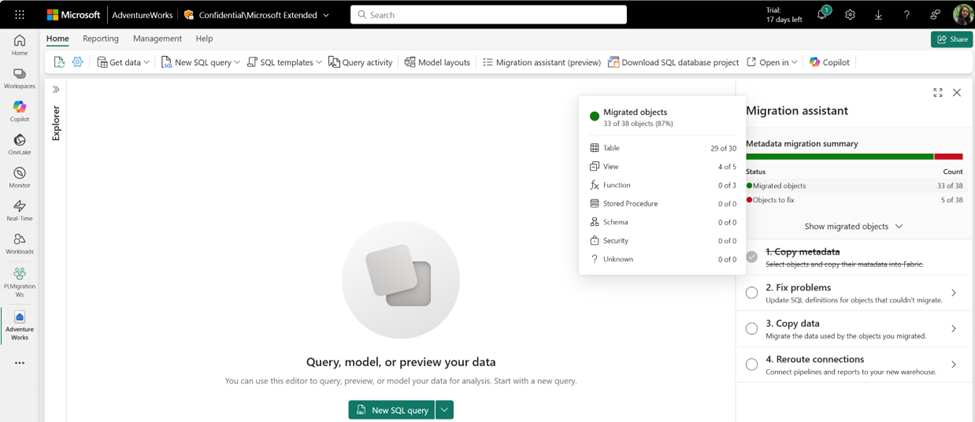Screen dimensions: 975x422
Task: Expand Show migrated objects
Action: [853, 226]
